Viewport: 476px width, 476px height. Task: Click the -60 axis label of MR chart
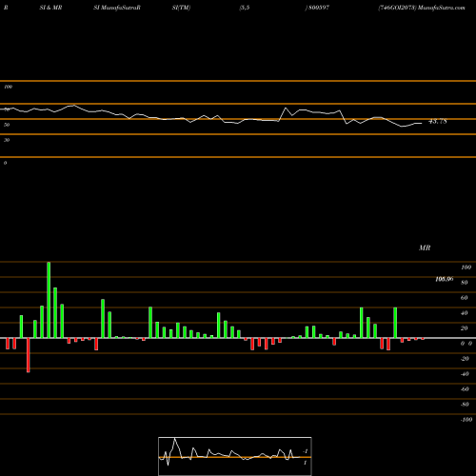click(x=465, y=389)
